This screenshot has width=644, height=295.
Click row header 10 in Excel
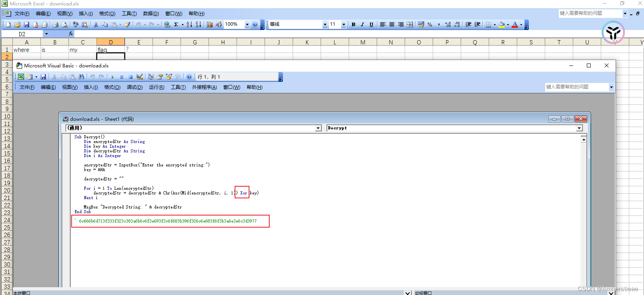[7, 117]
